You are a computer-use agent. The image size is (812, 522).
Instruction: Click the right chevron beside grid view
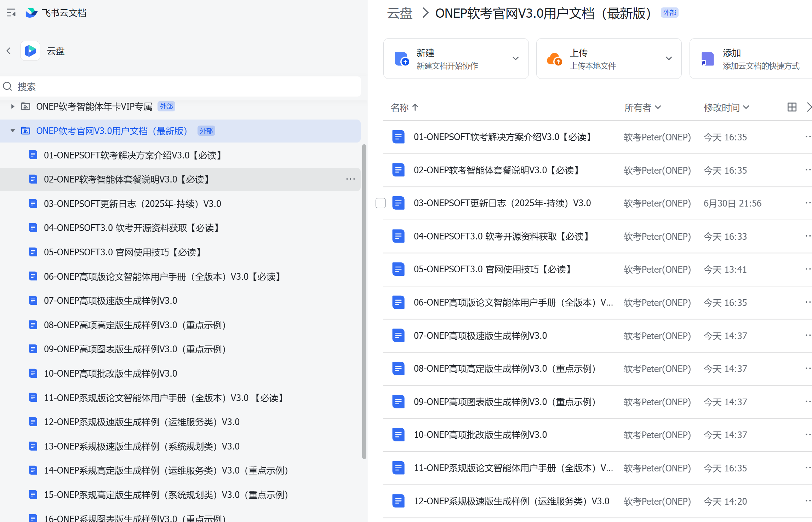pos(808,107)
